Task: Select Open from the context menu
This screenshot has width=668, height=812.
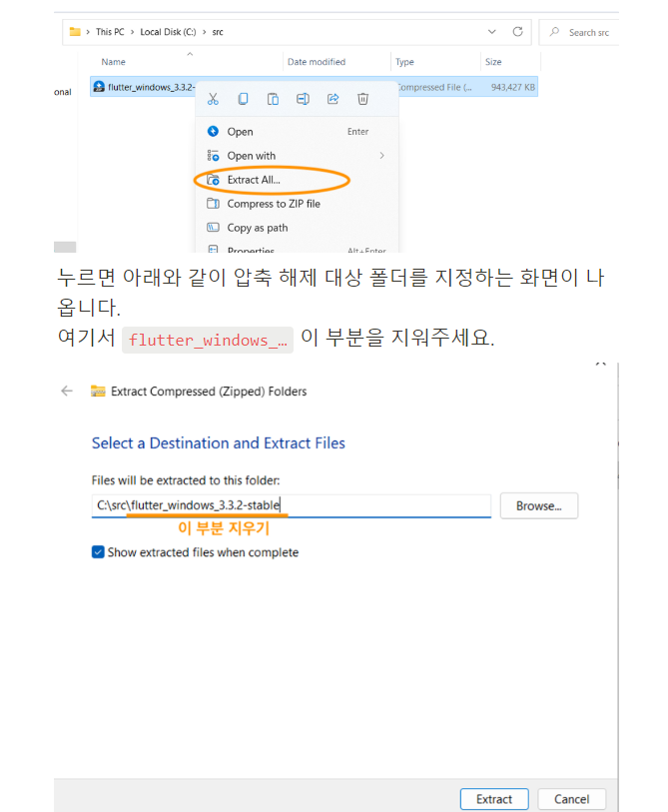Action: click(297, 132)
